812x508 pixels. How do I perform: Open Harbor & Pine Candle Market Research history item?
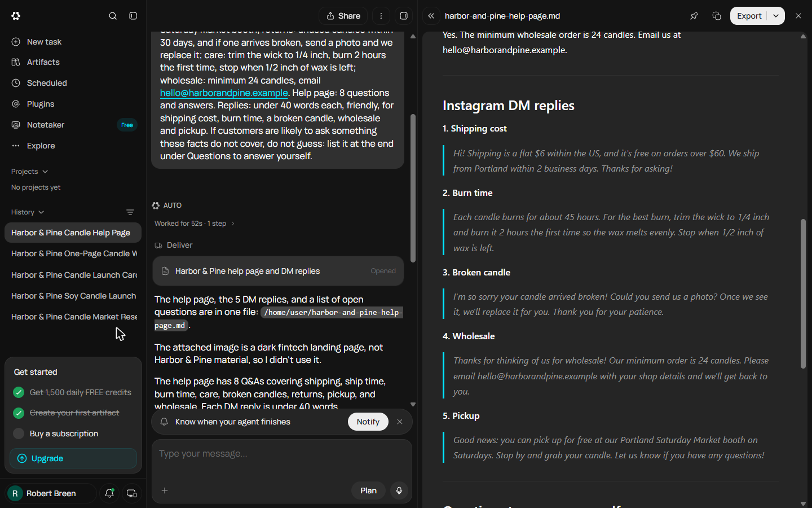click(x=73, y=317)
